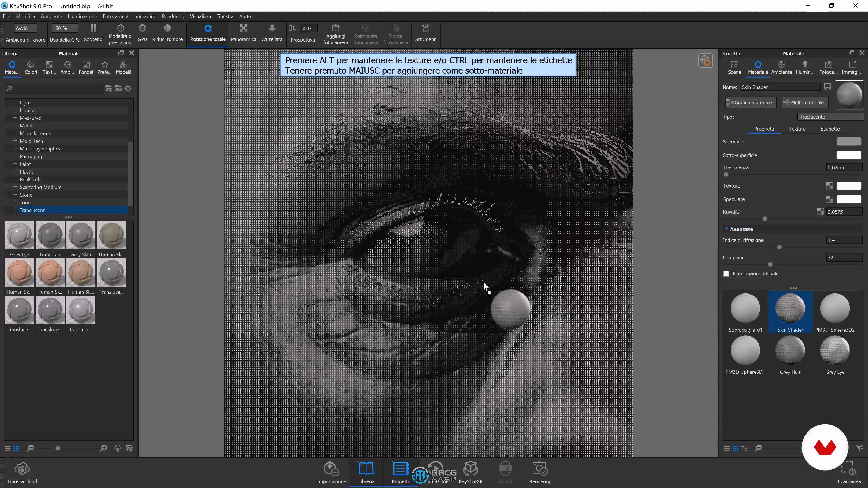Click the Grafico materiale button

coord(750,102)
